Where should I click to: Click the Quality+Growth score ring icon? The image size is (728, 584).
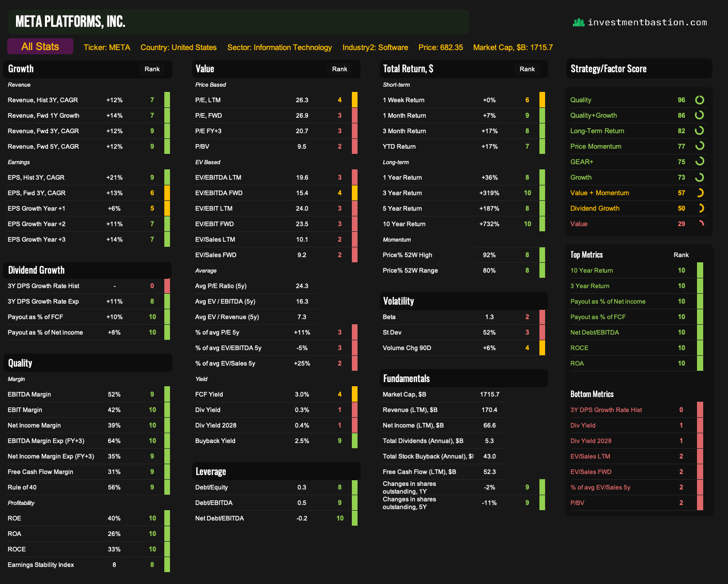click(700, 115)
